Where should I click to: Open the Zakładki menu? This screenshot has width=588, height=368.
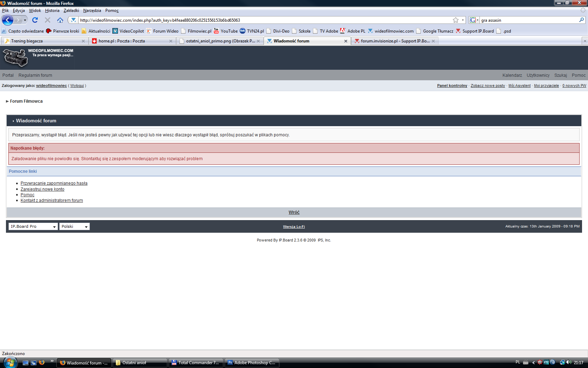pos(71,11)
